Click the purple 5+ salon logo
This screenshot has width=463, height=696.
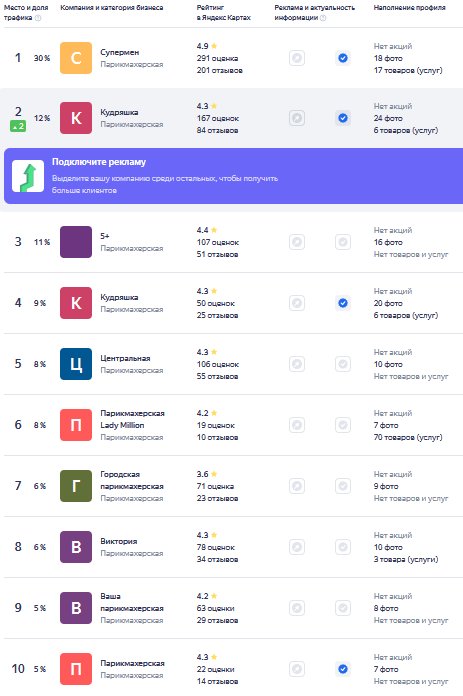pyautogui.click(x=76, y=242)
